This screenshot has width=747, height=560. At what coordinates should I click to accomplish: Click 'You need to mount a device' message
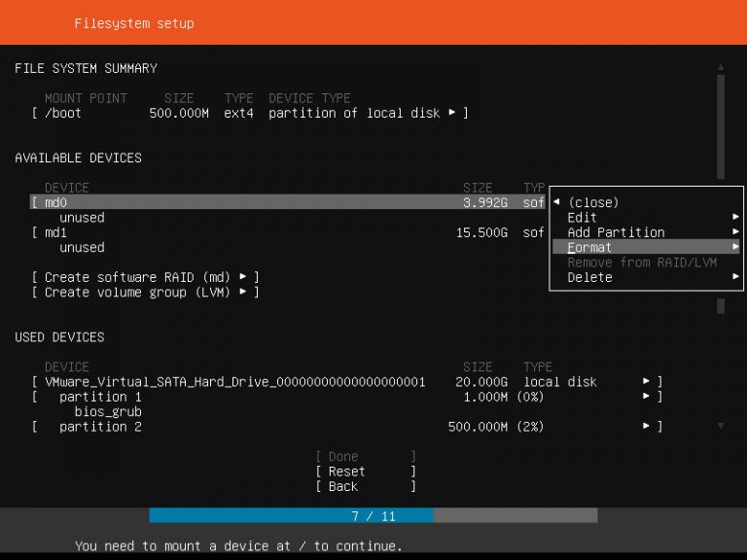(238, 545)
